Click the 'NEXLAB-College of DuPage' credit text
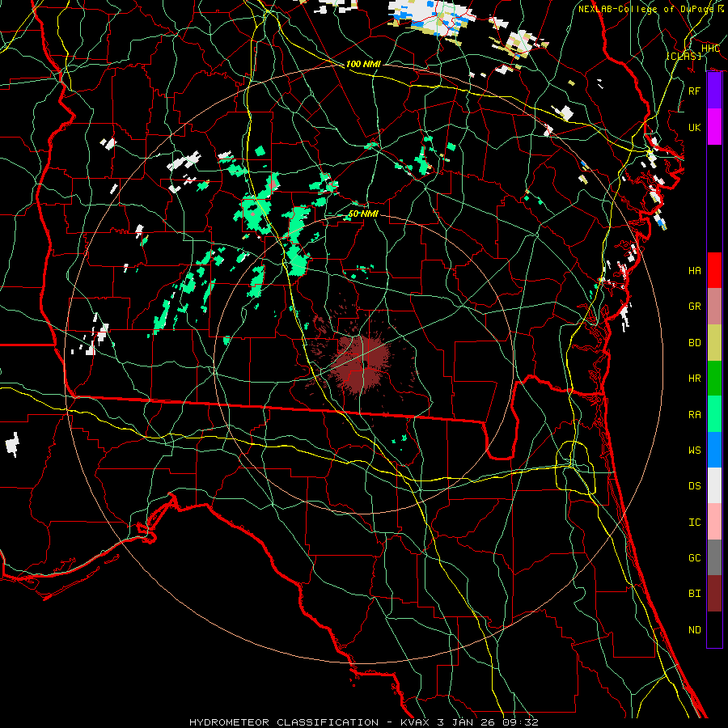Screen dimensions: 728x728 coord(648,9)
